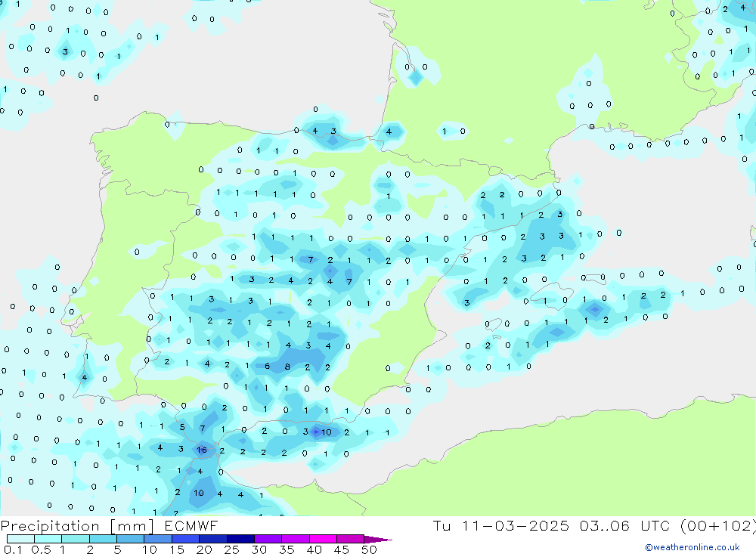Click the 0.5–1 mm legend color box
Image resolution: width=756 pixels, height=554 pixels.
48,539
